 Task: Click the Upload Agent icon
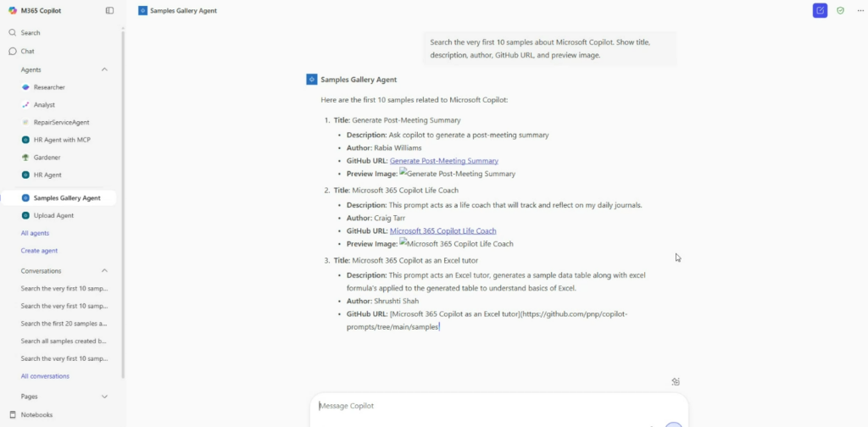[25, 216]
